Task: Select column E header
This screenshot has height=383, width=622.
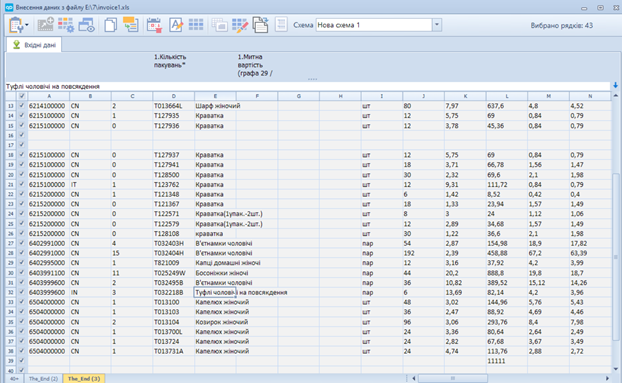Action: coord(215,96)
